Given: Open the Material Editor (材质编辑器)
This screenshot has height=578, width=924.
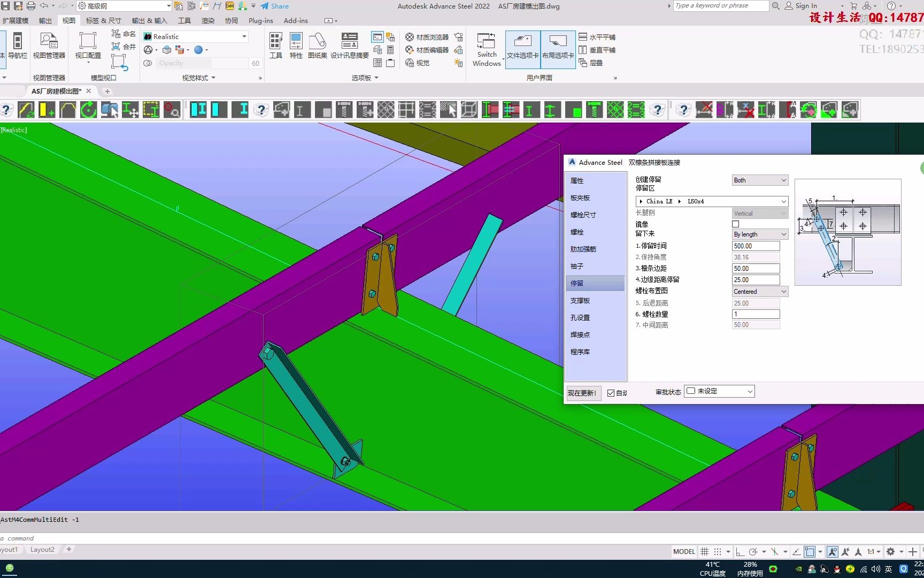Looking at the screenshot, I should (427, 50).
